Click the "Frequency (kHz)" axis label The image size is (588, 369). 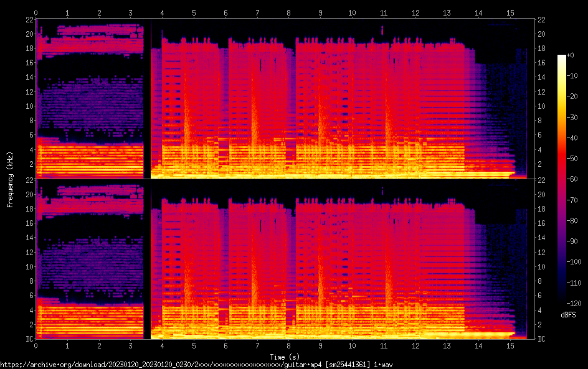point(10,179)
